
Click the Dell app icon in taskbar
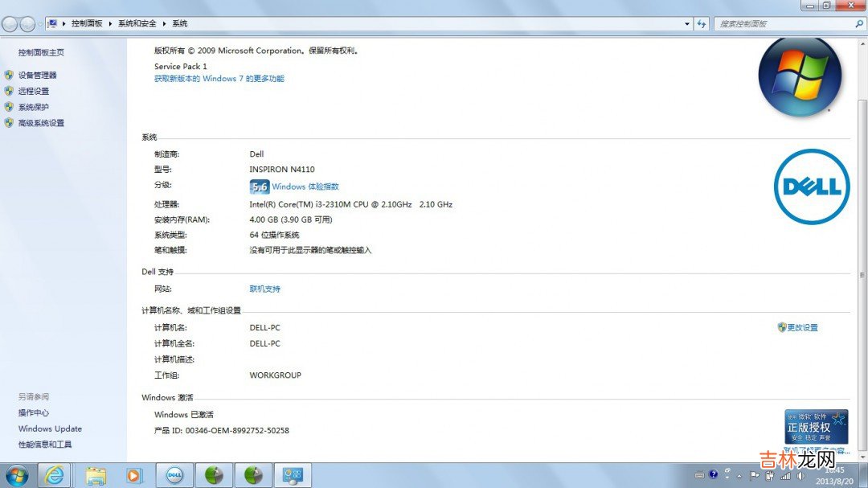174,475
